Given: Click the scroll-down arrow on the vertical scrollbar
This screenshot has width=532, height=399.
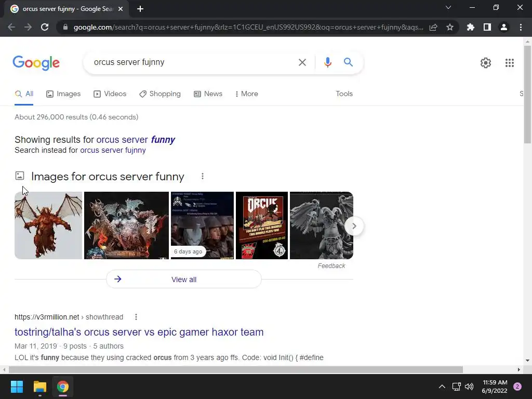Looking at the screenshot, I should [527, 361].
